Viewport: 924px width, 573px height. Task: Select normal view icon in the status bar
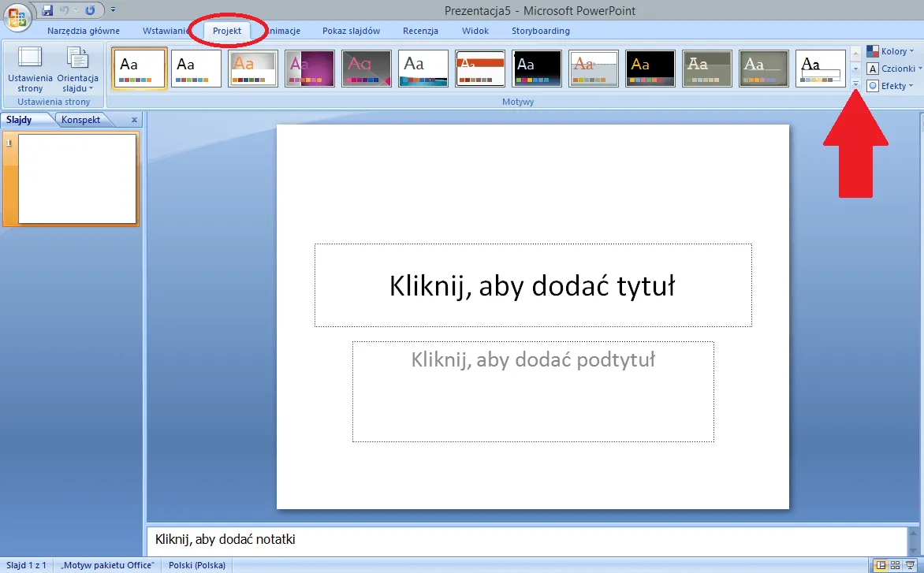(x=880, y=565)
